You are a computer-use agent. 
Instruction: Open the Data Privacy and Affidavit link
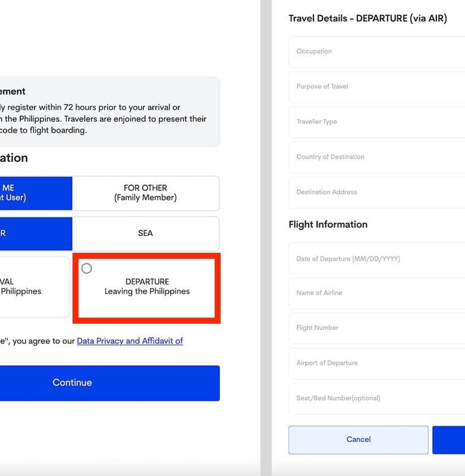coord(130,341)
